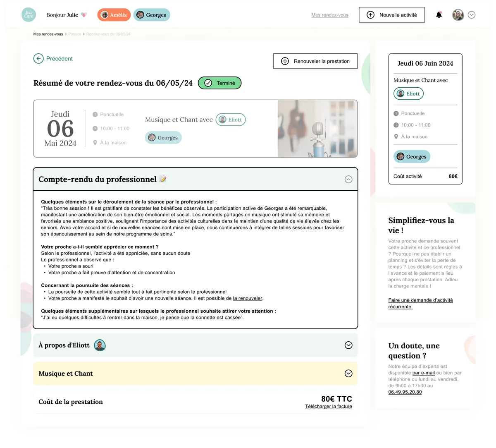Click the music studio thumbnail image

[x=317, y=129]
